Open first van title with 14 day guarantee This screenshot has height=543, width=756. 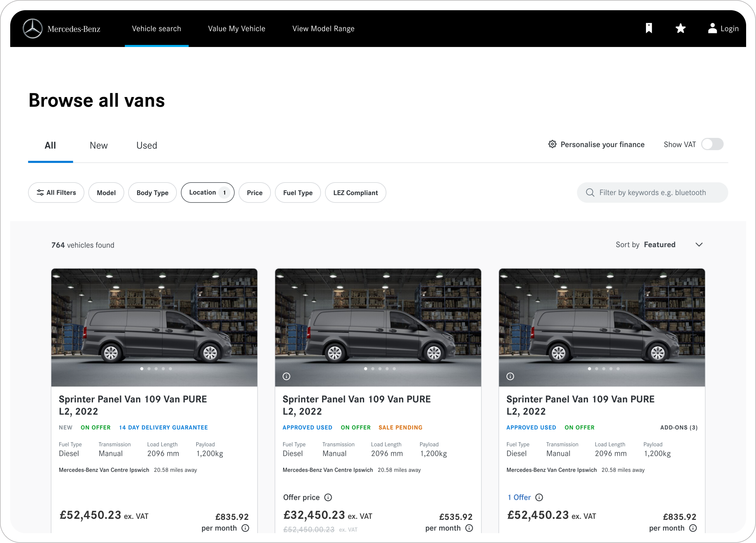[x=133, y=405]
